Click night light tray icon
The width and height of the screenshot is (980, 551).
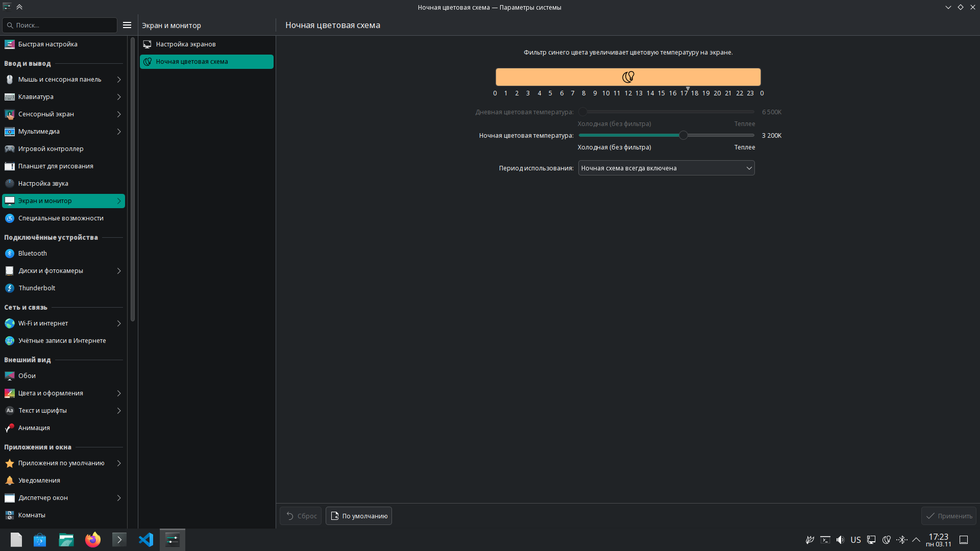coord(887,540)
